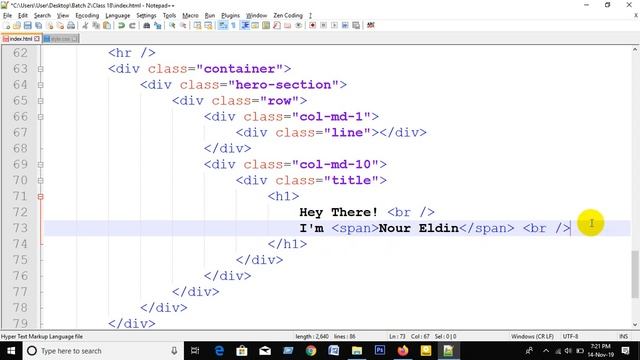Image resolution: width=640 pixels, height=360 pixels.
Task: Click 'Ln : 73' in status bar
Action: click(397, 336)
